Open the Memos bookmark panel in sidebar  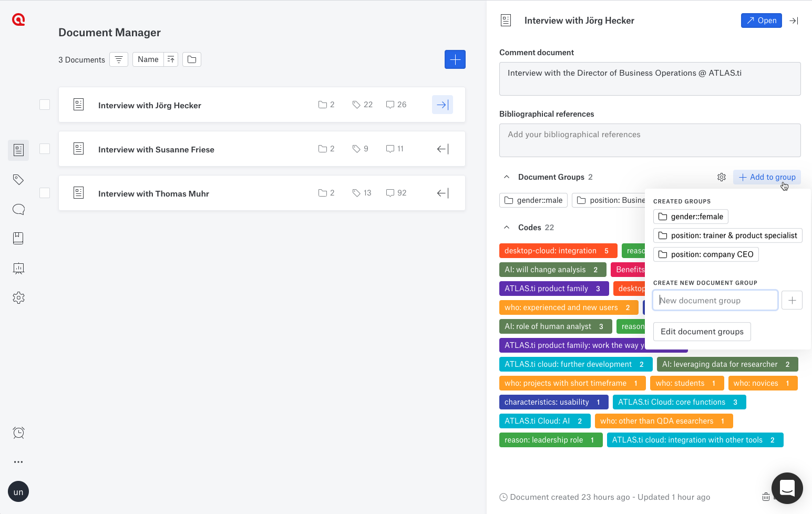coord(18,238)
